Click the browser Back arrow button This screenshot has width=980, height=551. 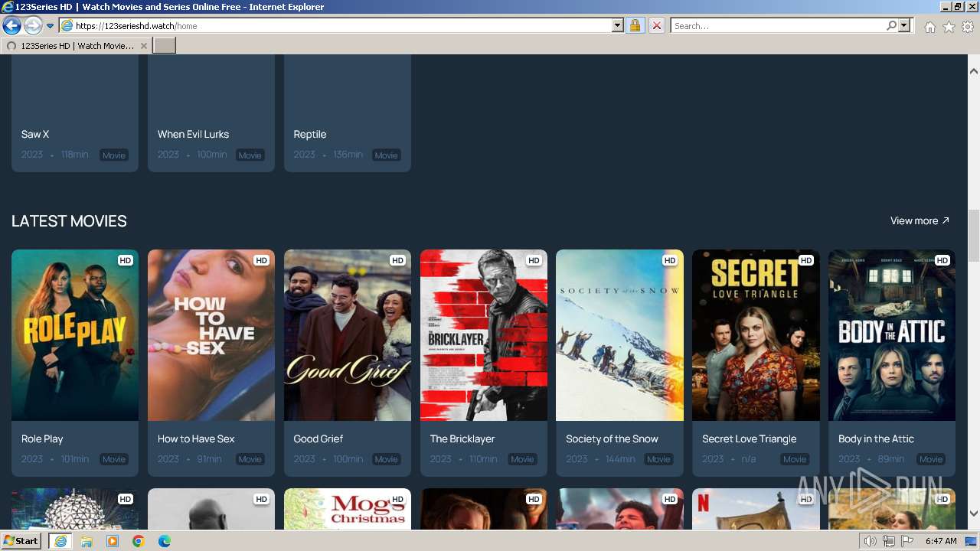click(x=11, y=26)
